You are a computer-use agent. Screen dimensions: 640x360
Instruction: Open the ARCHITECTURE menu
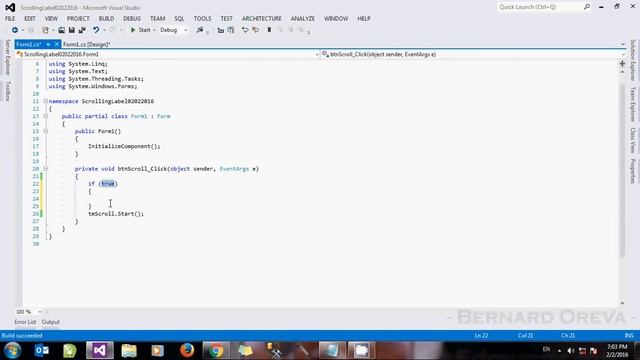pos(262,19)
